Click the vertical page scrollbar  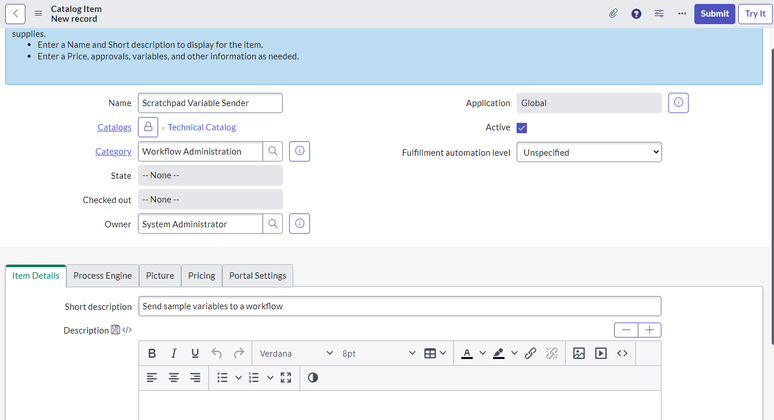(x=772, y=197)
